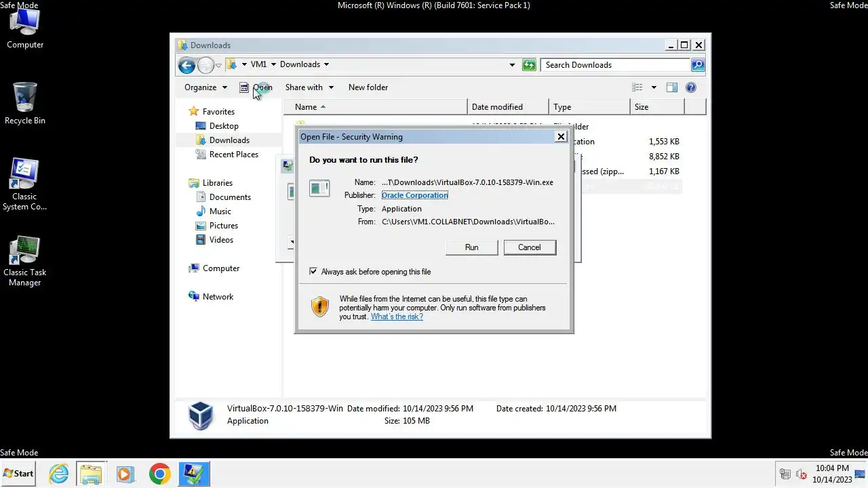The width and height of the screenshot is (868, 488).
Task: Click Open in the Explorer toolbar
Action: [256, 87]
